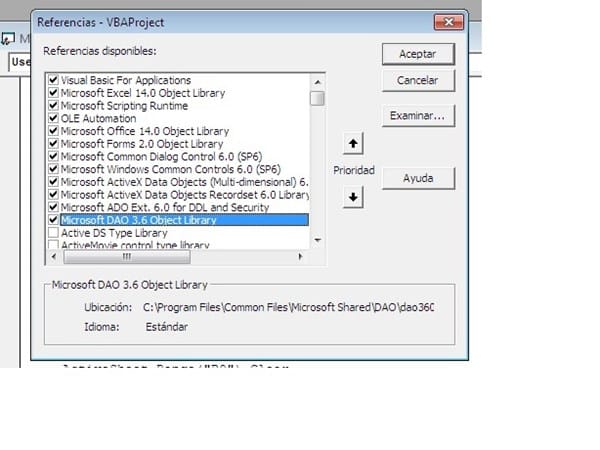Click the Aceptar button

pyautogui.click(x=418, y=54)
